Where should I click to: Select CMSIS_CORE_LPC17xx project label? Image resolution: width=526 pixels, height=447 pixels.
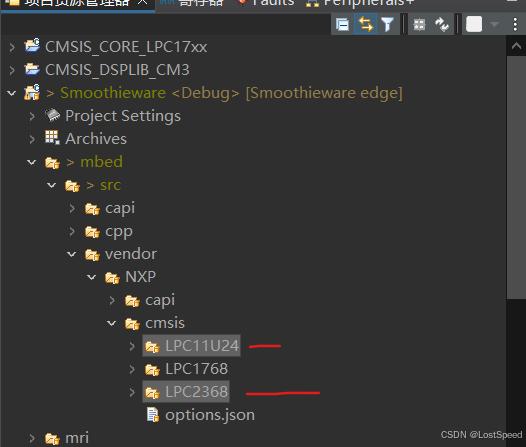point(126,47)
